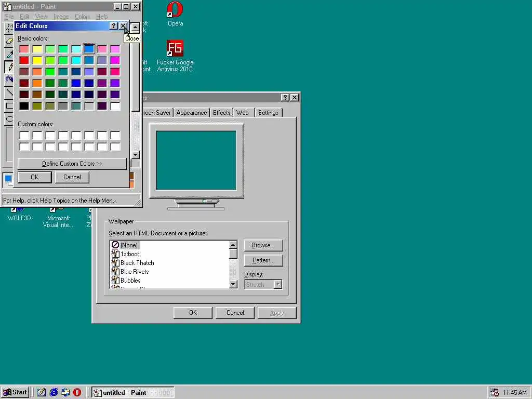Click the question mark help button in Edit Colors
Screen dimensions: 532x399
(114, 26)
